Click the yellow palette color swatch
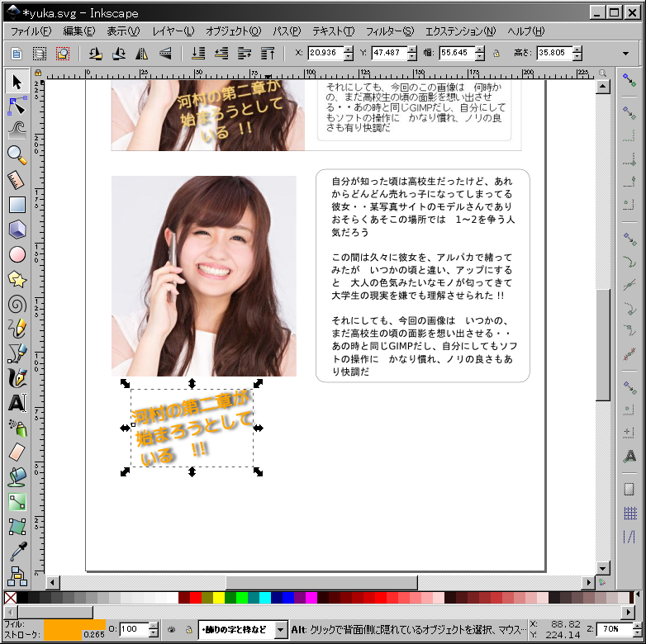The image size is (646, 644). pos(219,598)
